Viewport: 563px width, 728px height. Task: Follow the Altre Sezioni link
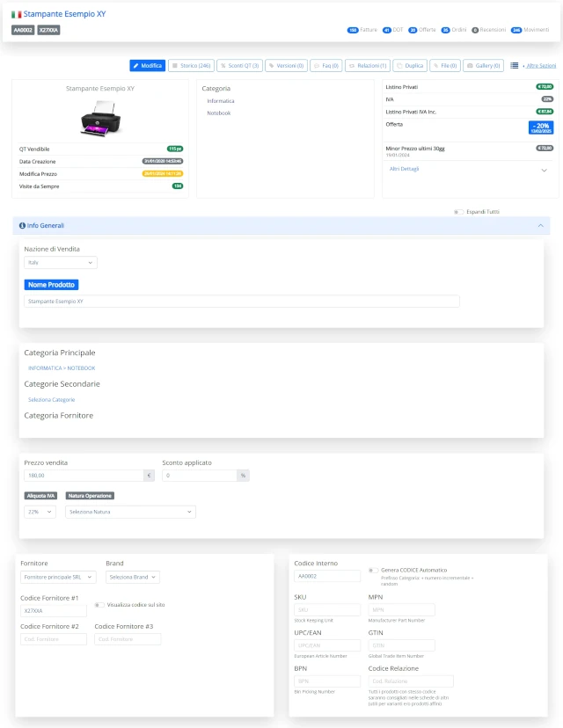(541, 65)
